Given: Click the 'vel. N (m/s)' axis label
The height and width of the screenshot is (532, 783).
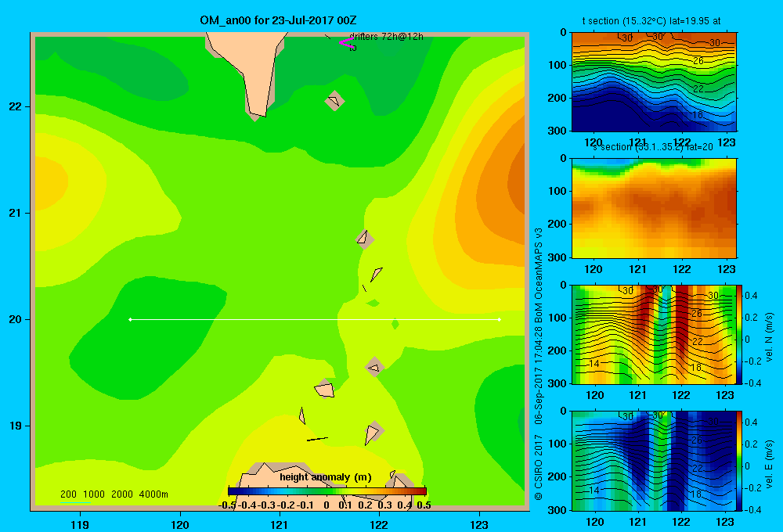Looking at the screenshot, I should pyautogui.click(x=769, y=337).
